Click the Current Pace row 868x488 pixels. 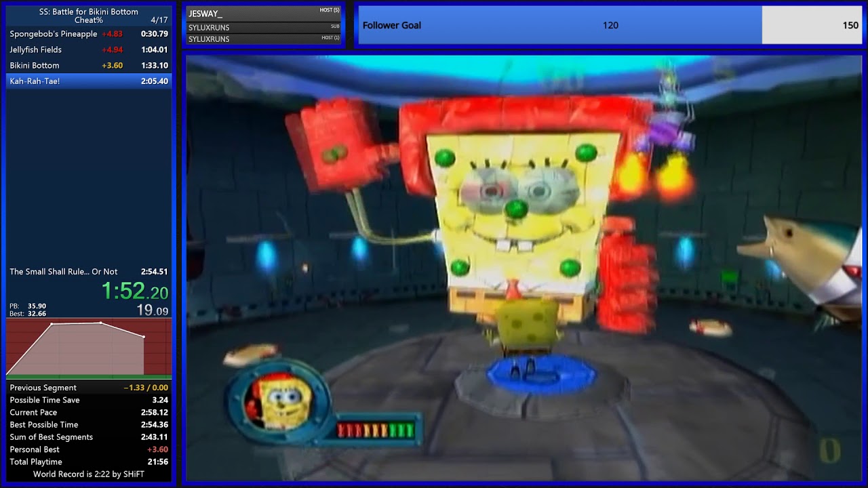(x=89, y=412)
